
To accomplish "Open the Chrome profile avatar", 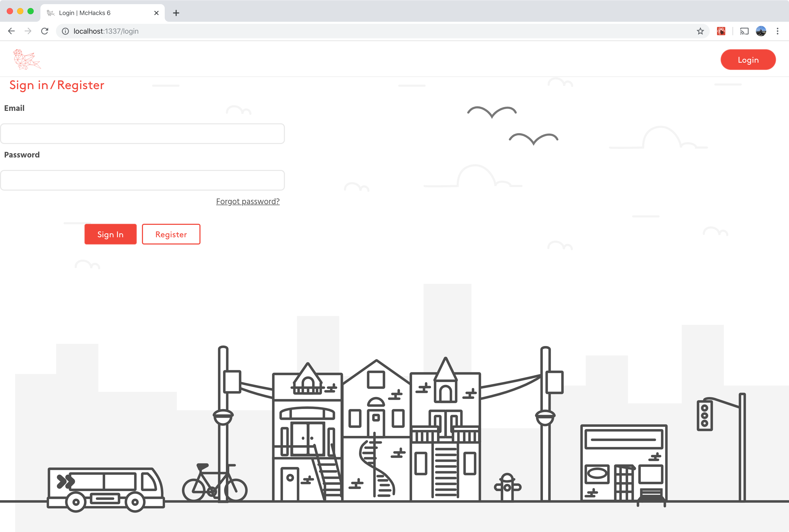I will 761,31.
